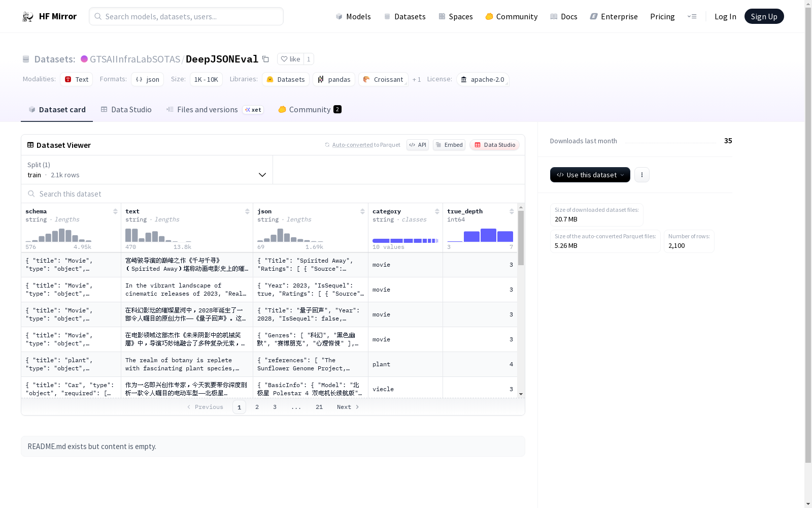Sort by the true_depth column arrows
This screenshot has height=508, width=812.
512,211
